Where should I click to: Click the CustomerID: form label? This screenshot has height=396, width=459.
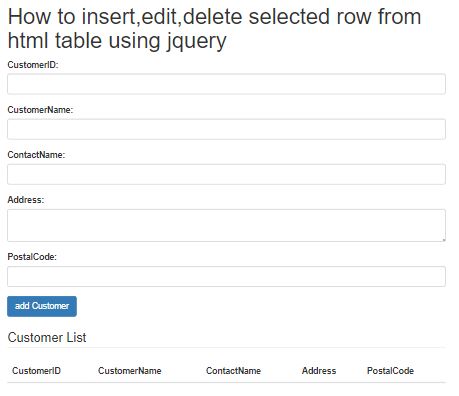(33, 65)
